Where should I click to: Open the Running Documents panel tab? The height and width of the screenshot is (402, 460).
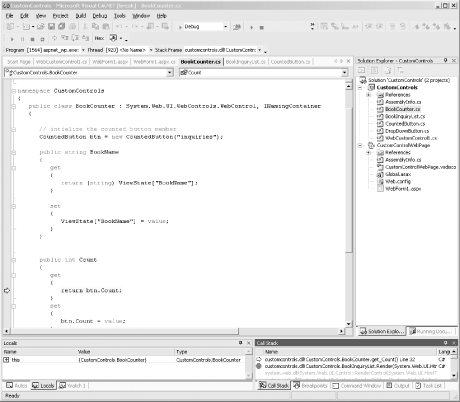click(431, 331)
